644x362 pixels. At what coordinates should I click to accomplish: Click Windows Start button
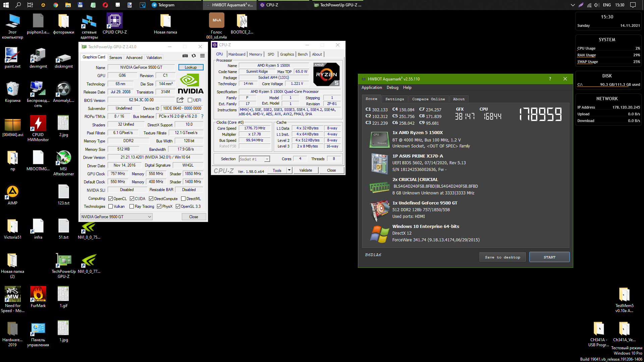[6, 5]
